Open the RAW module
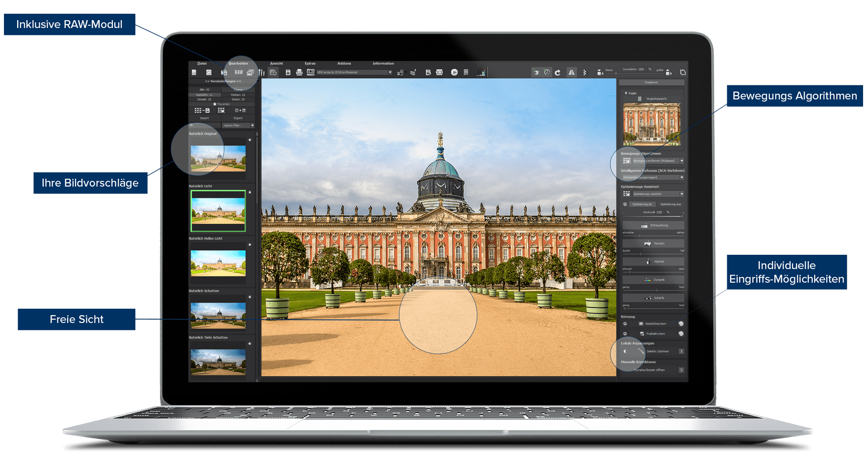 pos(239,72)
